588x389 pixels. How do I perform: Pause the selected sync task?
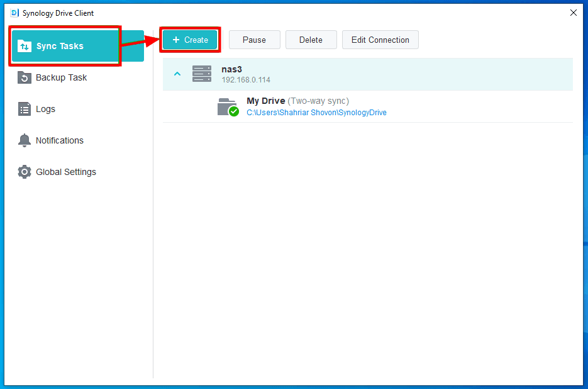point(255,40)
